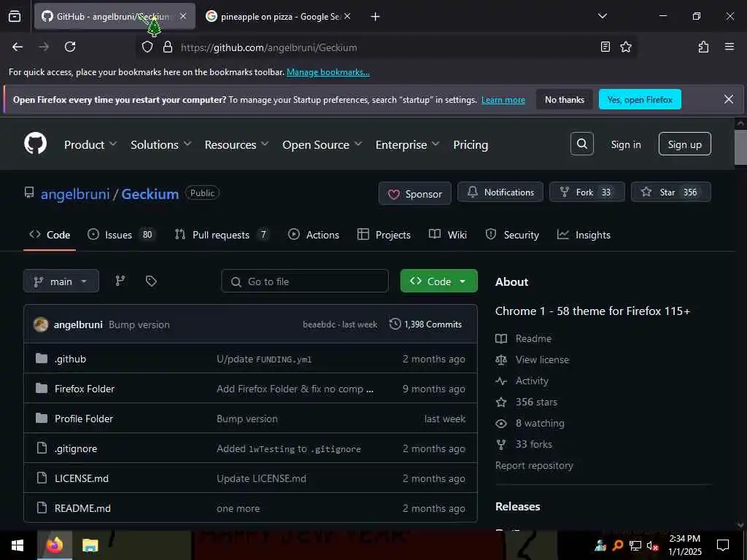Open the Firefox View icon at top-left

coord(15,16)
